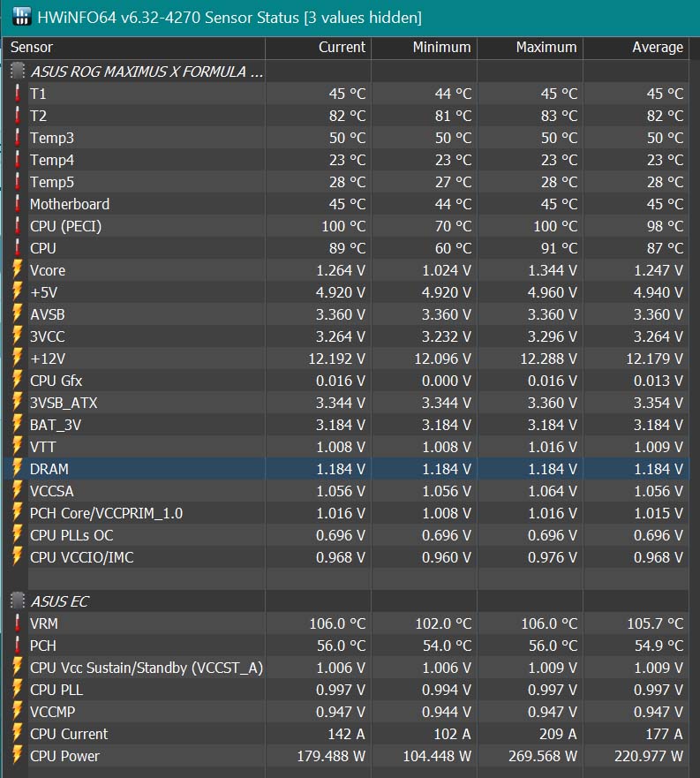Click the 3VCC maximum value 3.296 V
The width and height of the screenshot is (700, 778).
553,337
